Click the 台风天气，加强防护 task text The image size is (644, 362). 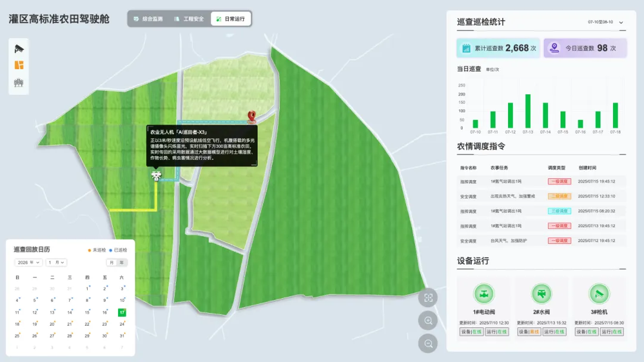click(x=509, y=241)
